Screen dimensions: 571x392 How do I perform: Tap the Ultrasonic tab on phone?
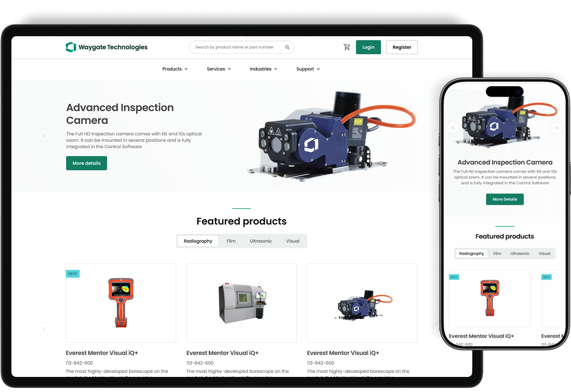point(520,254)
